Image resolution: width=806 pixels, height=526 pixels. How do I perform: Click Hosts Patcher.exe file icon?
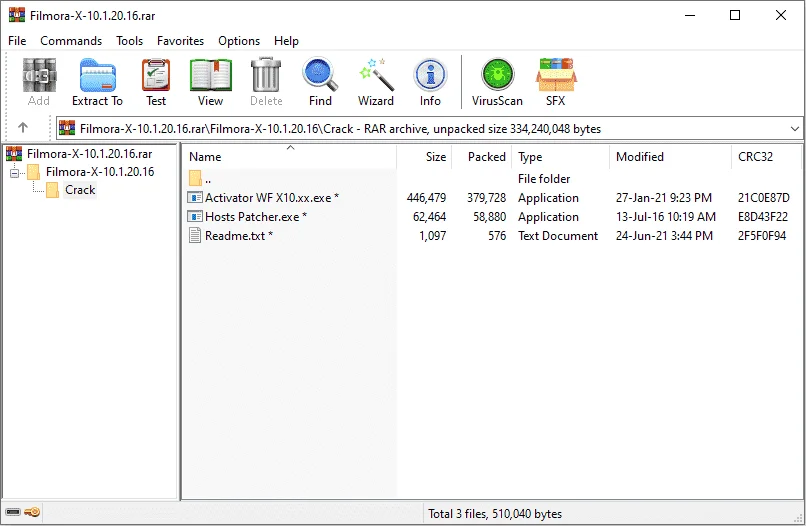click(195, 216)
